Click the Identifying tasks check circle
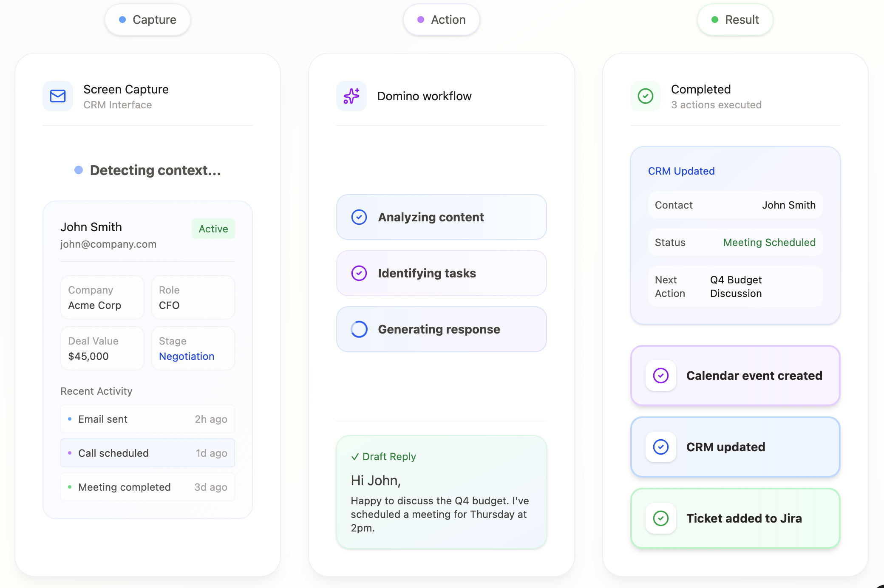 click(x=359, y=273)
